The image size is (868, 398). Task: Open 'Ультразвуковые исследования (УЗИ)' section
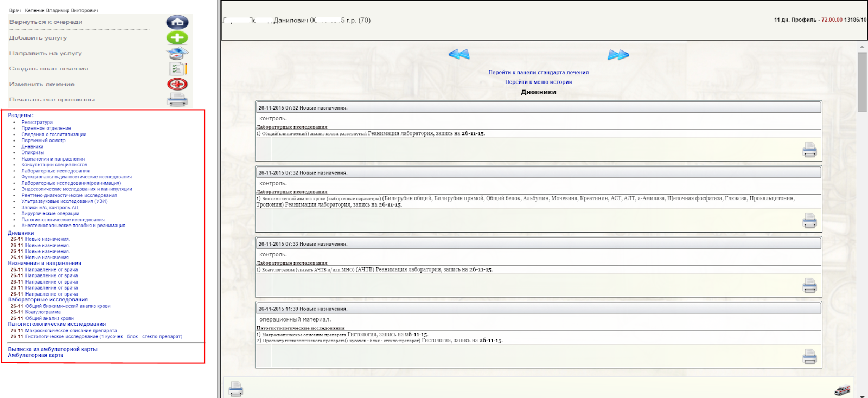[65, 201]
